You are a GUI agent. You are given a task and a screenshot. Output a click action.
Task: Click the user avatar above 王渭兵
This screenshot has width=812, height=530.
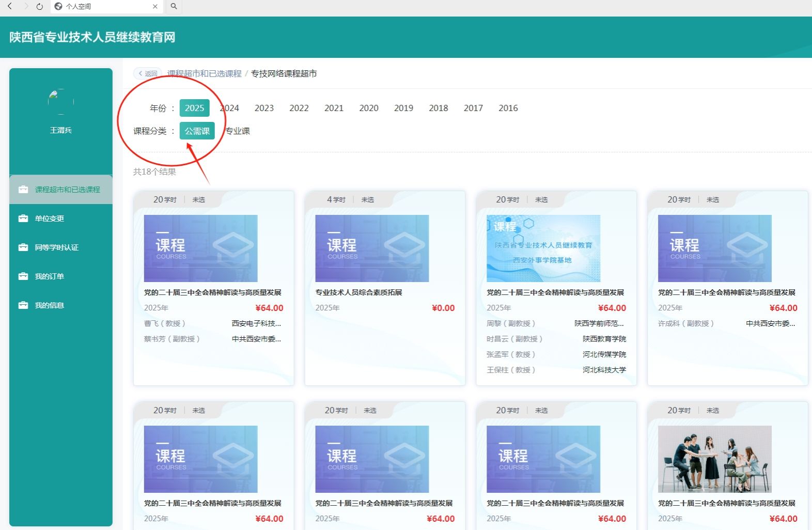pos(61,102)
